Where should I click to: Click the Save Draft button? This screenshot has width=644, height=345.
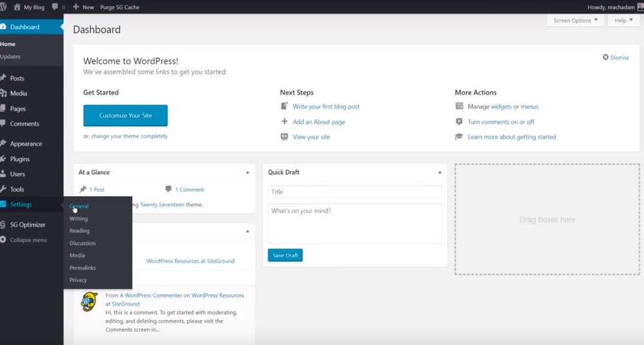point(285,255)
